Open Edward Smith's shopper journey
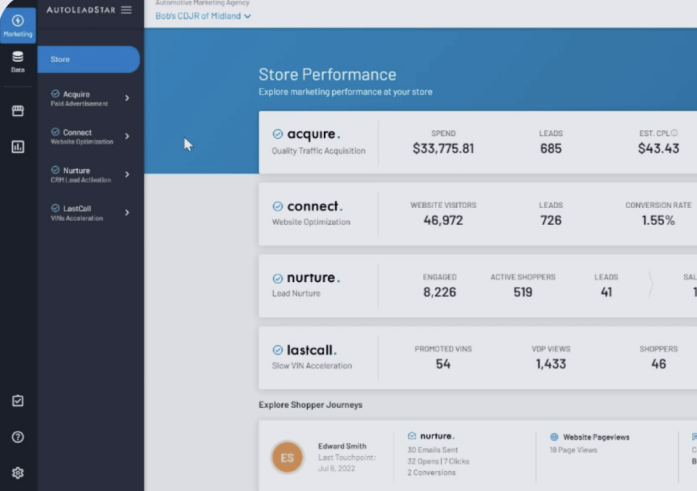Image resolution: width=697 pixels, height=491 pixels. [x=478, y=456]
